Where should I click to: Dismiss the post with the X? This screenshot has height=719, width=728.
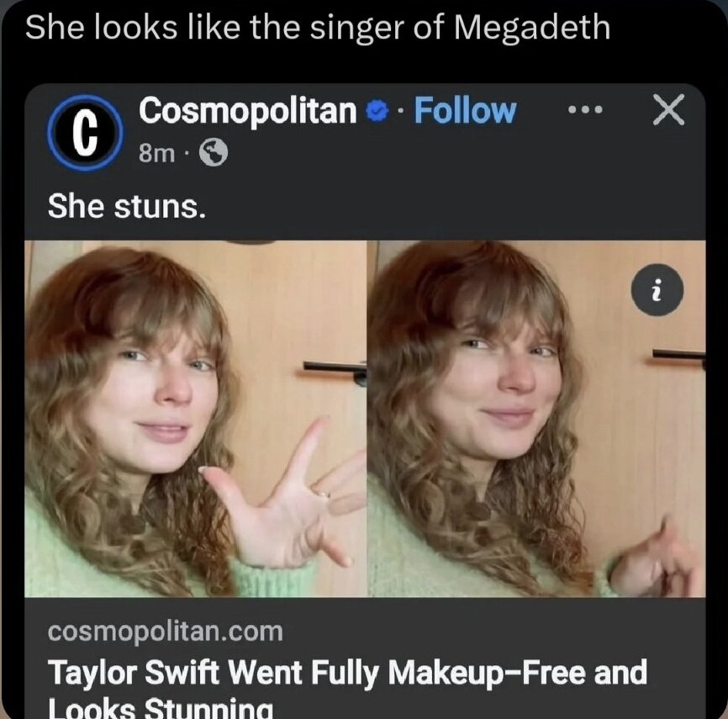coord(668,111)
